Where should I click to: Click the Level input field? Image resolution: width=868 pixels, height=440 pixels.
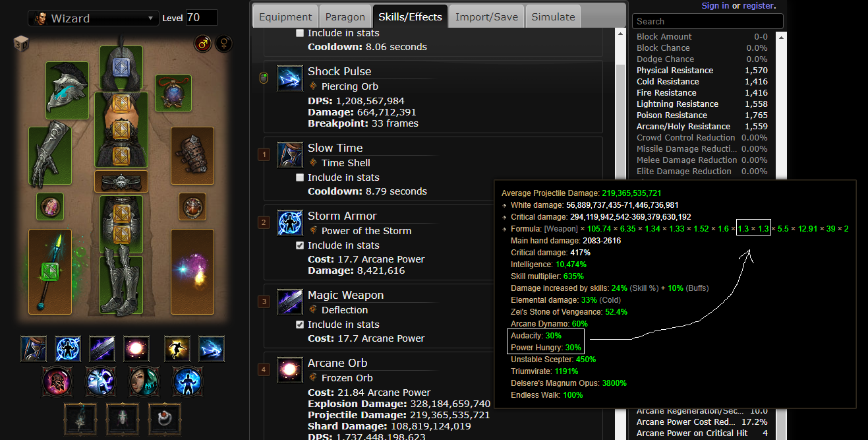pos(201,18)
